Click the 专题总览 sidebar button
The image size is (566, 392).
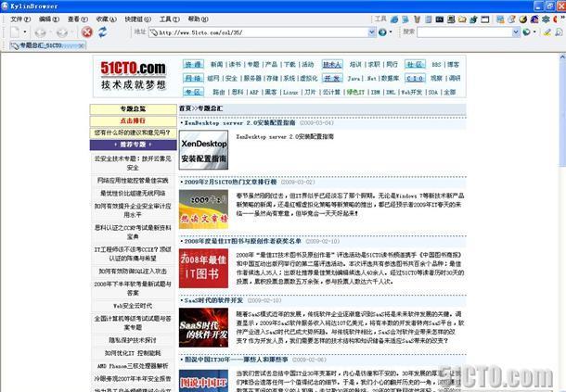[x=133, y=109]
